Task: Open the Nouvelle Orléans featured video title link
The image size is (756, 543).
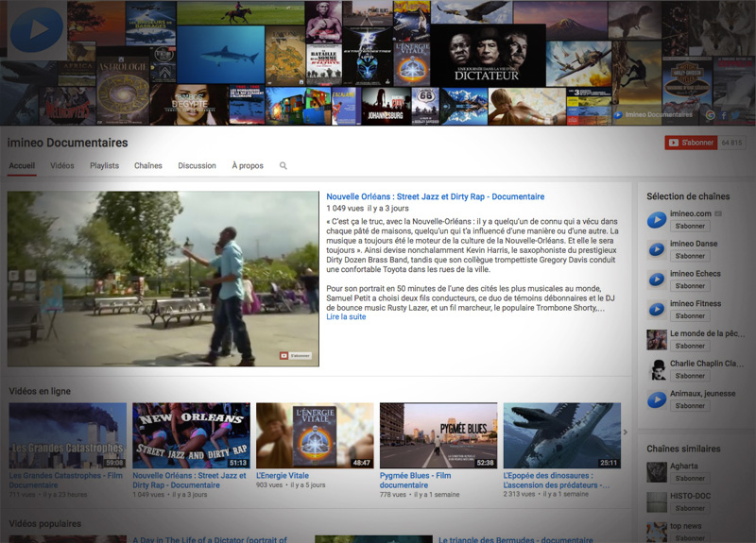Action: click(x=436, y=196)
